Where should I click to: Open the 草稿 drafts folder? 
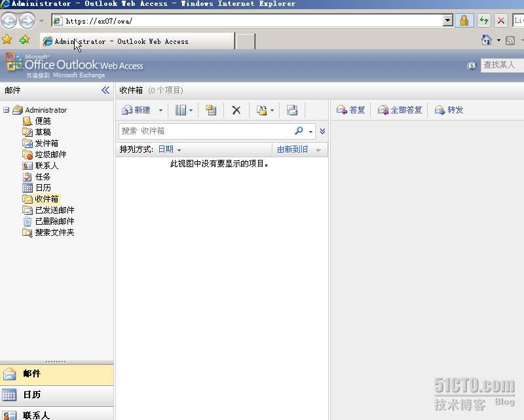pos(43,132)
